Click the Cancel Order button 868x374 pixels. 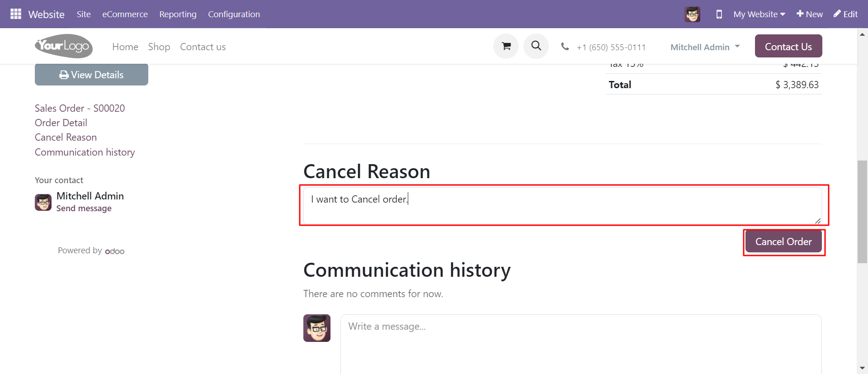pyautogui.click(x=783, y=242)
